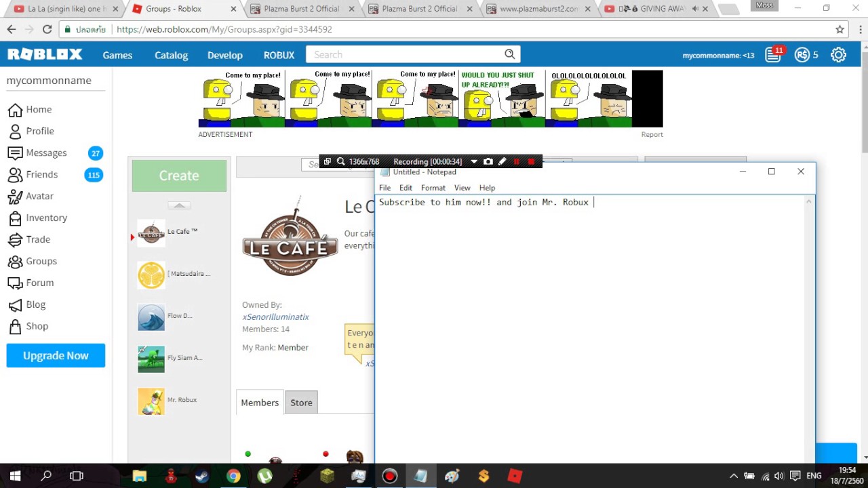Stop the recording with red square
The image size is (868, 488).
pos(531,161)
